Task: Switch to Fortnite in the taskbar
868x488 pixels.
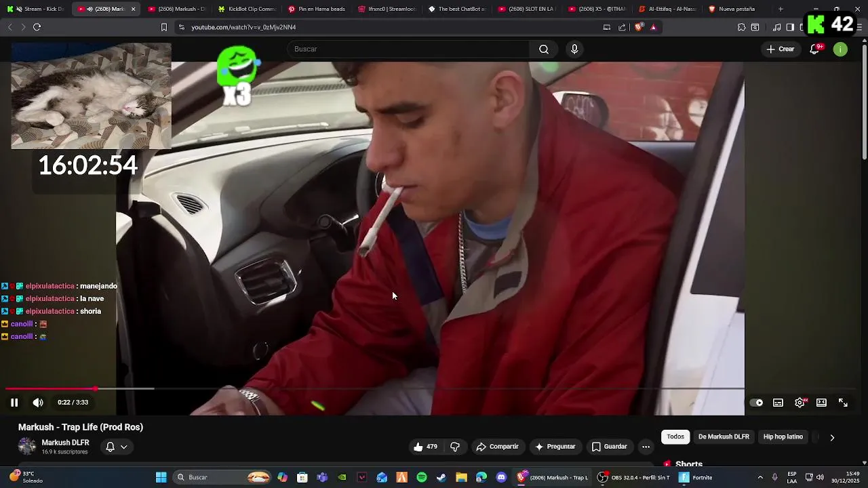Action: click(696, 477)
